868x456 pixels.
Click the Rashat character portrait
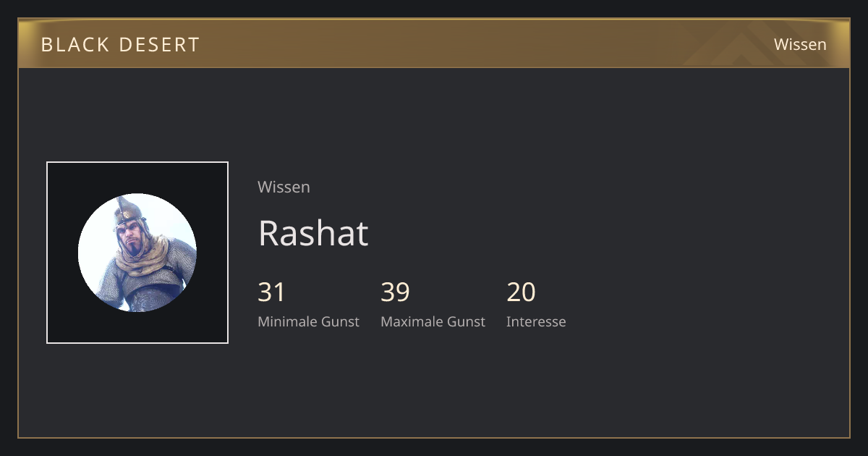click(x=137, y=253)
